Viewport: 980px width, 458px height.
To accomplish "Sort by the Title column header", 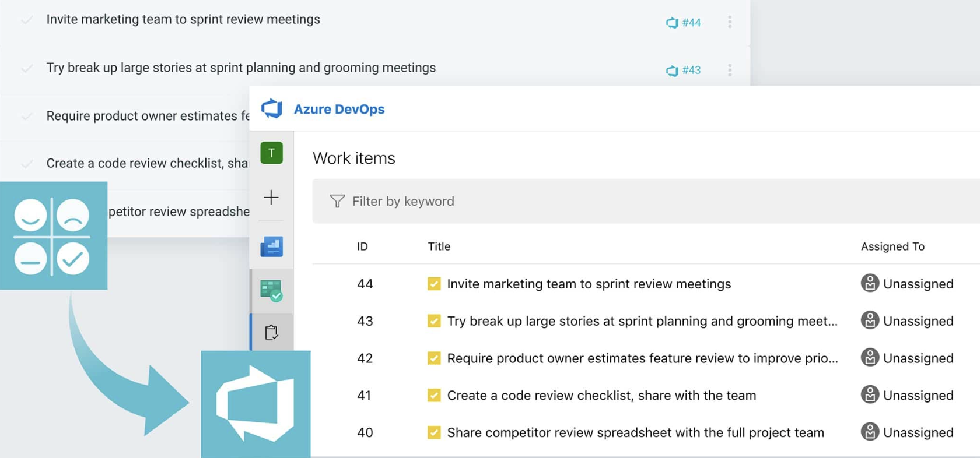I will click(x=439, y=246).
